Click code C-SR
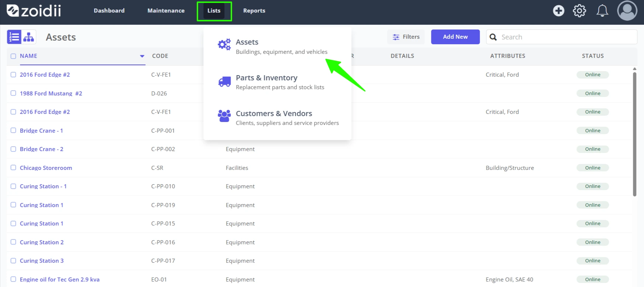The height and width of the screenshot is (287, 644). [x=157, y=168]
